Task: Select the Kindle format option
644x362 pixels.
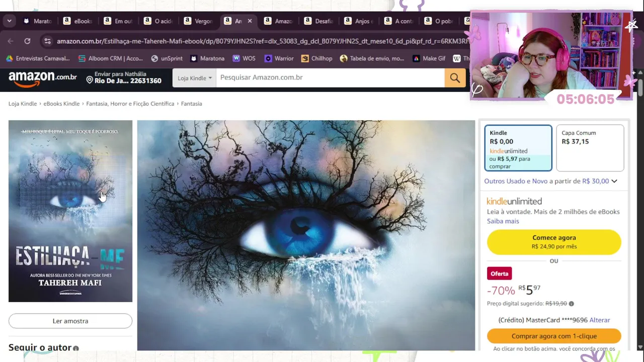Action: pyautogui.click(x=518, y=148)
